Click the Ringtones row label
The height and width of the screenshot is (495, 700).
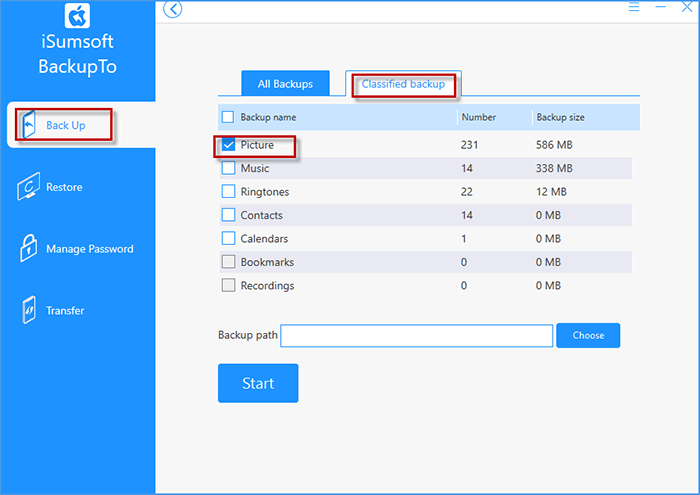pos(265,192)
